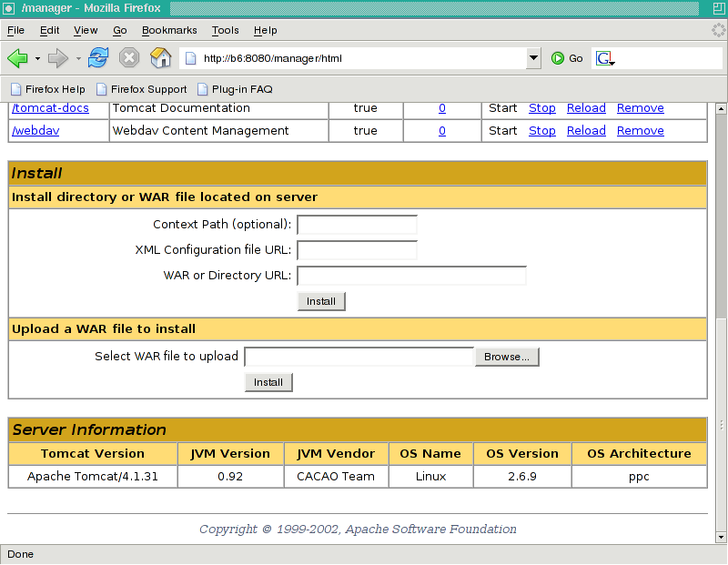Go to the Home page icon
The width and height of the screenshot is (728, 565).
click(161, 58)
